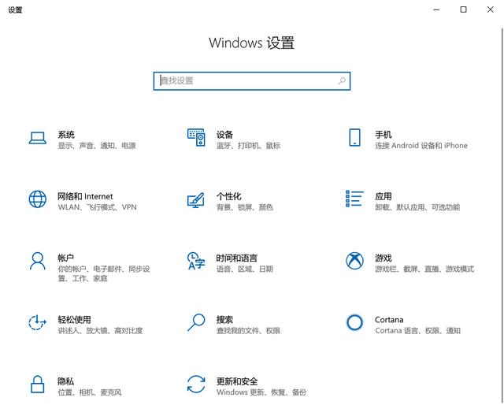Close the 设置 window
The image size is (504, 420).
[x=490, y=9]
